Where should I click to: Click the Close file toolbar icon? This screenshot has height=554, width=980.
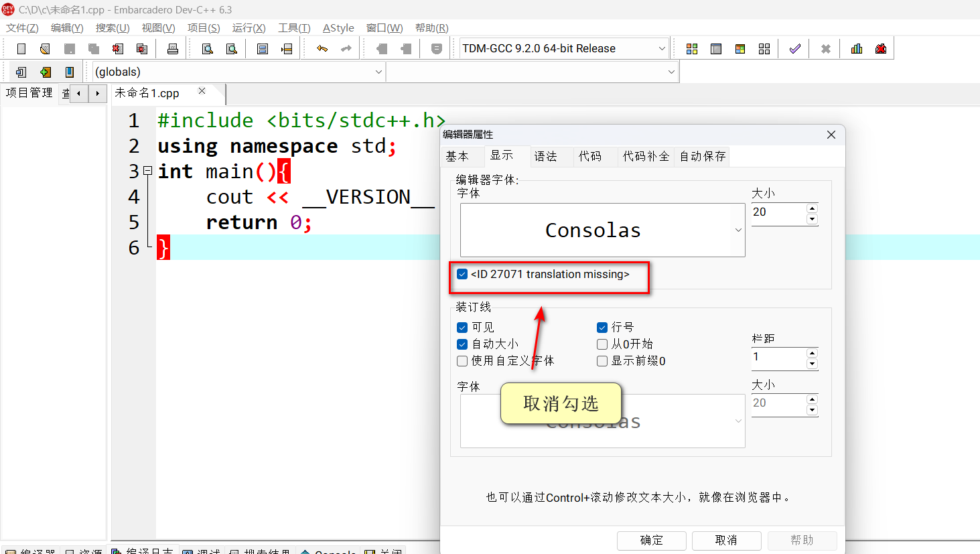point(118,49)
